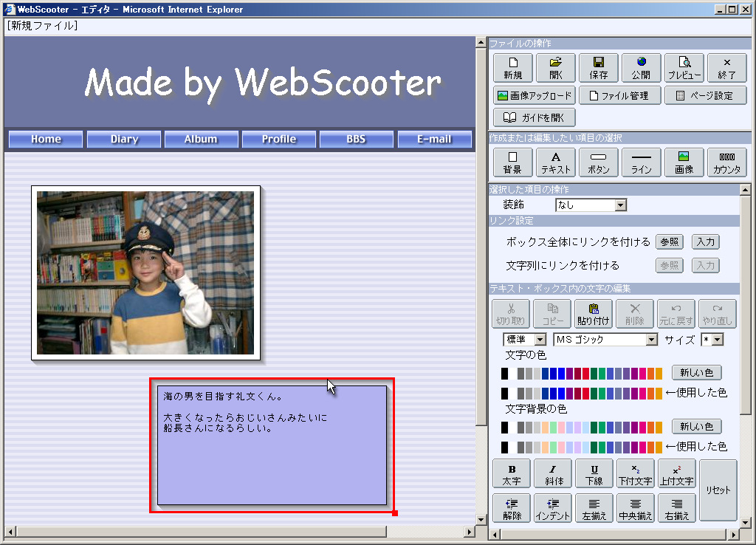
Task: Click the page's horizontal scrollbar right arrow
Action: (x=469, y=532)
